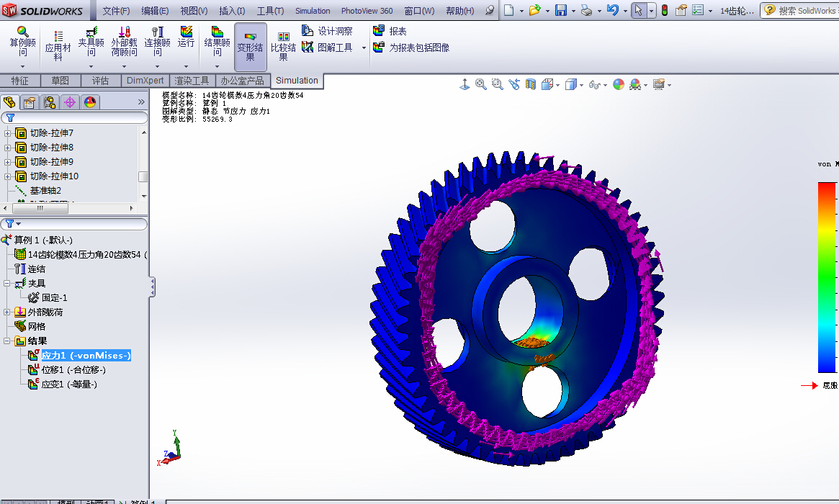Open the 夹具顾问 fixtures advisor
The height and width of the screenshot is (504, 839).
91,40
